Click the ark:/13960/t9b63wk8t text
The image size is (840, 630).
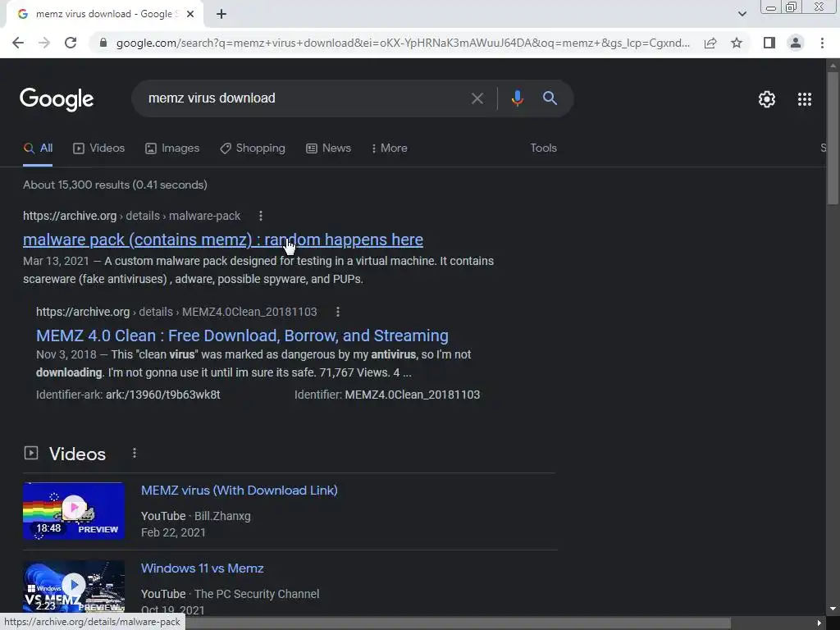tap(163, 395)
